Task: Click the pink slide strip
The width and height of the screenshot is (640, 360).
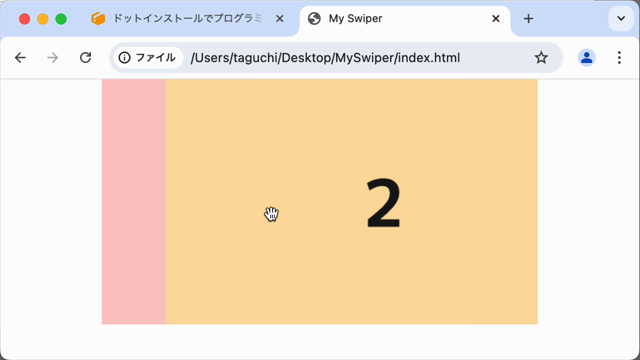Action: point(134,202)
